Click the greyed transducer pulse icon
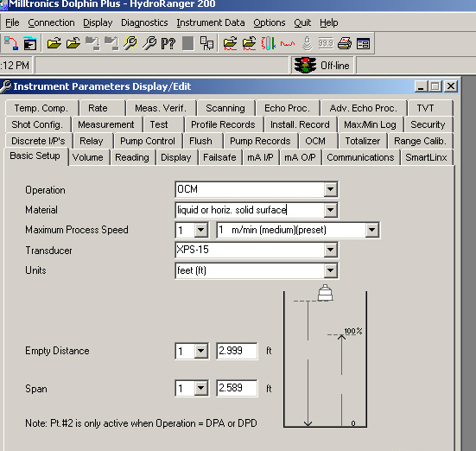Viewport: 476px width, 451px height. click(x=307, y=43)
